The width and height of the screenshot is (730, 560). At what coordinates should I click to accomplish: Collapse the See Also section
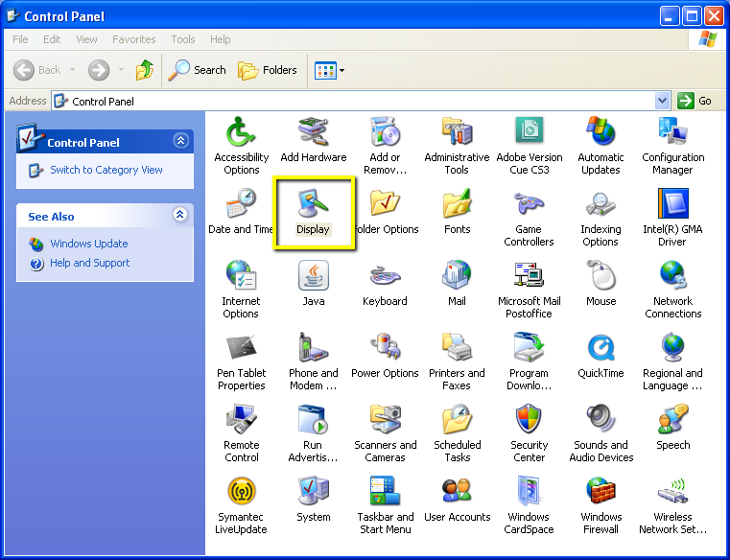180,214
